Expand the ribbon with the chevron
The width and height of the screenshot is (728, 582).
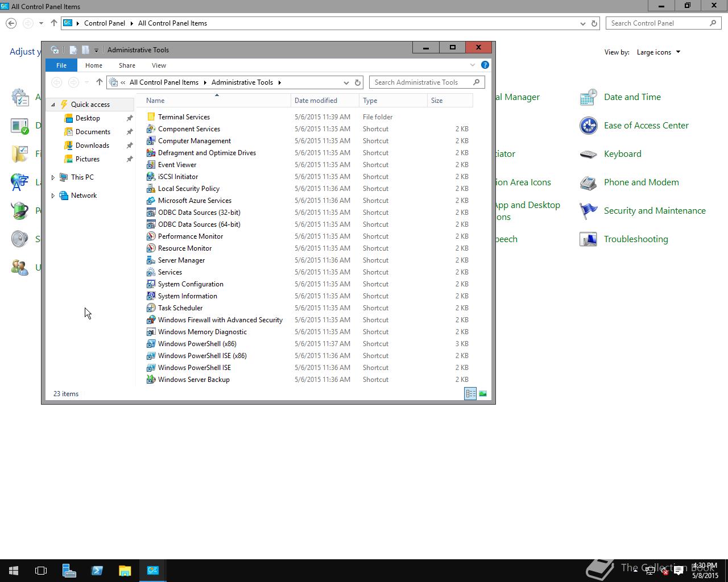click(473, 65)
